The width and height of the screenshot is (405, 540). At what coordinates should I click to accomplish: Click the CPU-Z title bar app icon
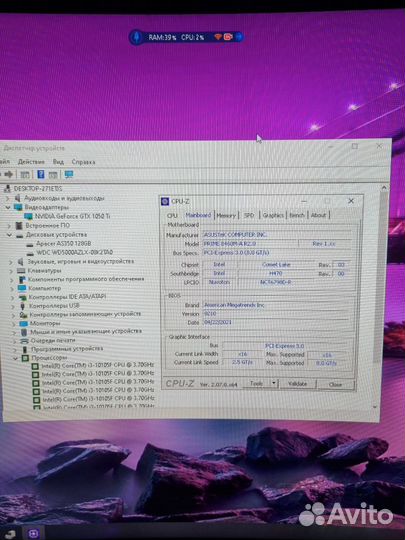(x=165, y=201)
